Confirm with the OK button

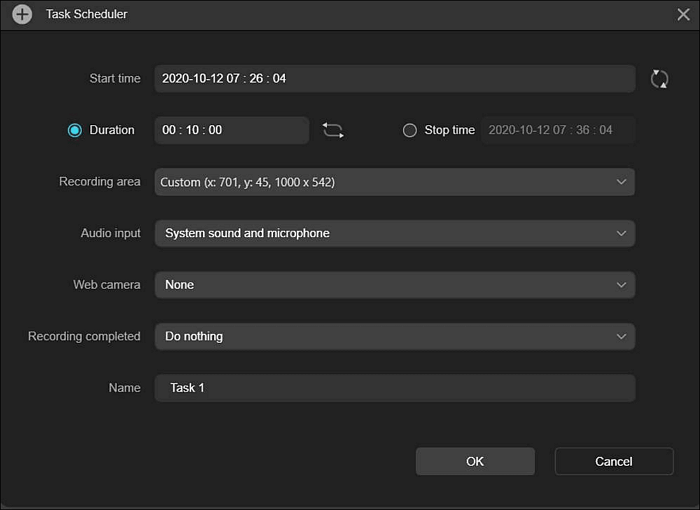(475, 461)
